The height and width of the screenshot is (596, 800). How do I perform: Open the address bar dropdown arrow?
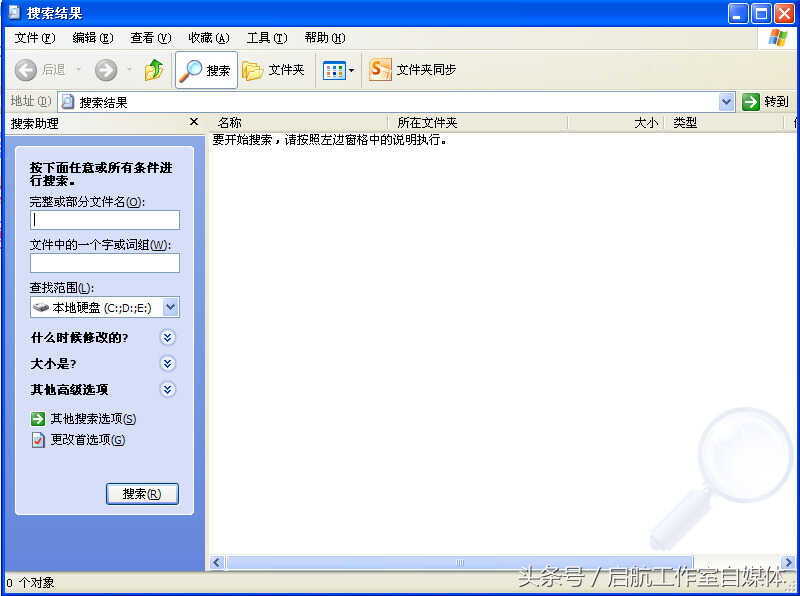click(x=727, y=102)
